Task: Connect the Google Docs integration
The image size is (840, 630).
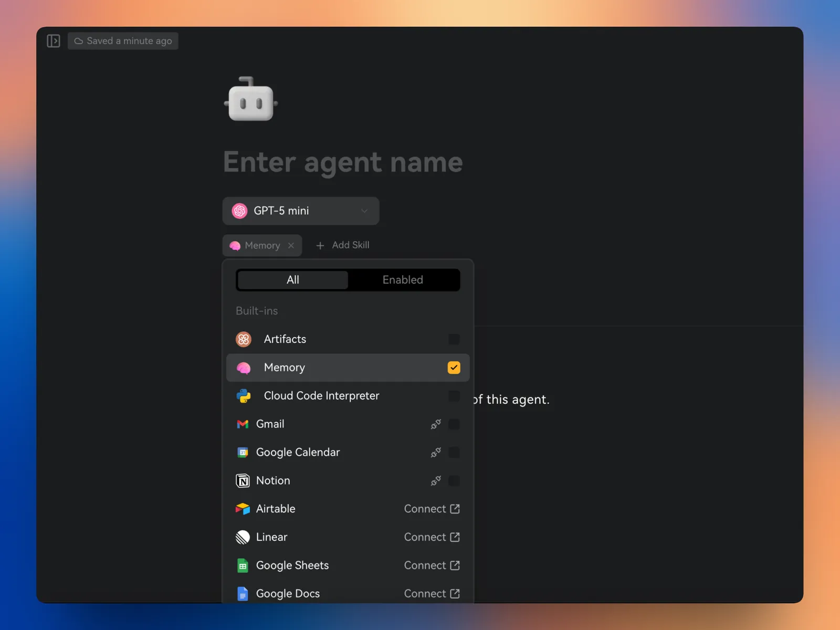Action: [x=432, y=594]
